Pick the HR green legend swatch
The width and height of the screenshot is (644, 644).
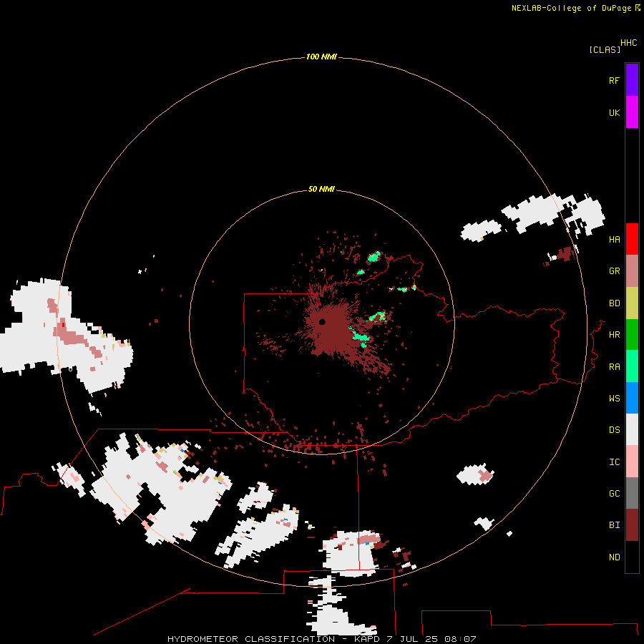click(632, 335)
